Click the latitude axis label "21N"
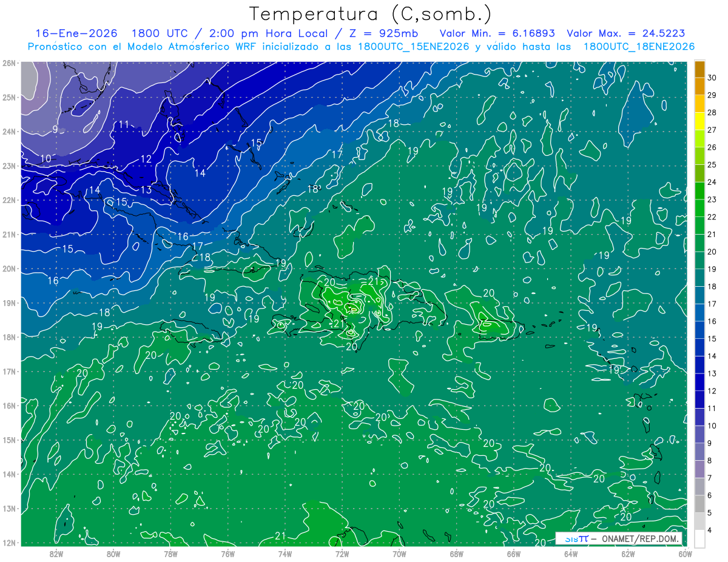Image resolution: width=728 pixels, height=562 pixels. [9, 234]
